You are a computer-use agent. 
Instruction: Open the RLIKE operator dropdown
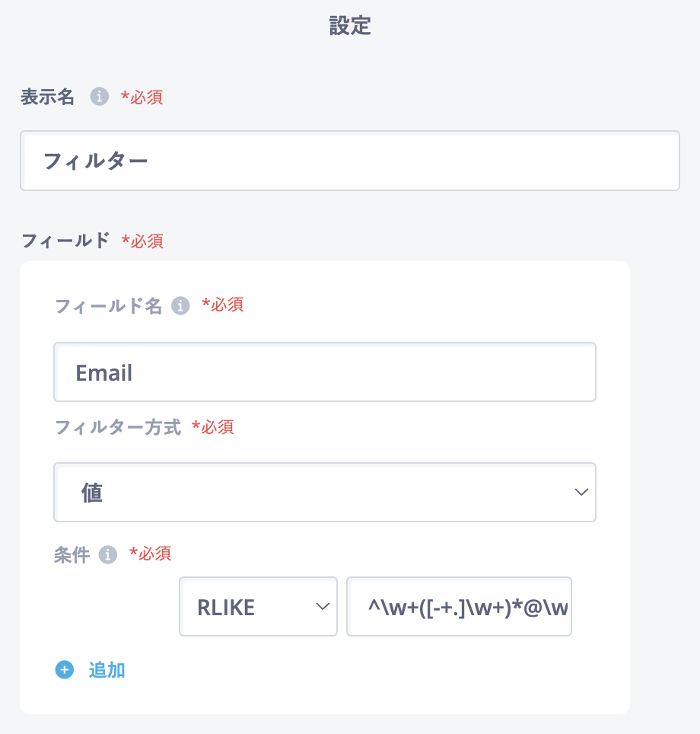tap(258, 606)
